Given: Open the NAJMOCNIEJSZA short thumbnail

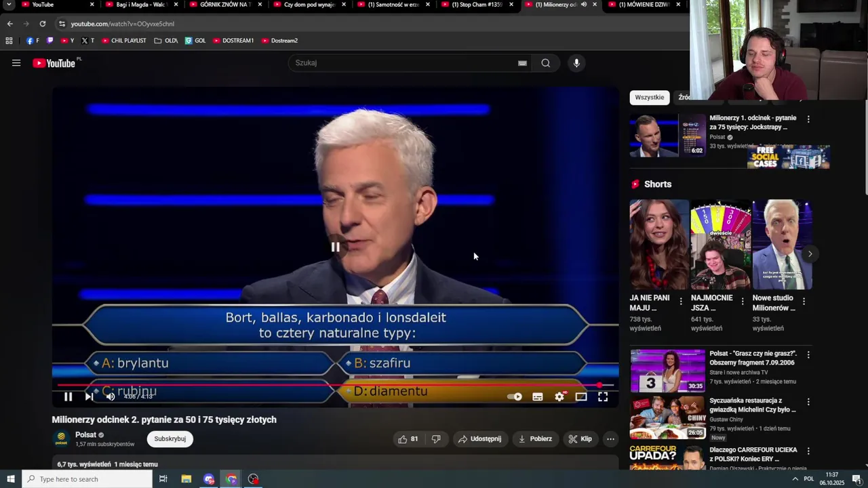Looking at the screenshot, I should point(720,245).
